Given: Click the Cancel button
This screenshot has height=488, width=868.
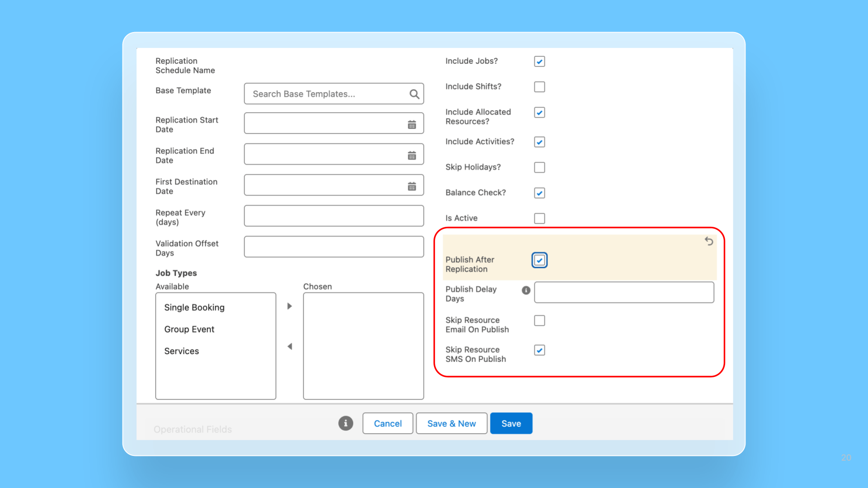Looking at the screenshot, I should pos(388,423).
